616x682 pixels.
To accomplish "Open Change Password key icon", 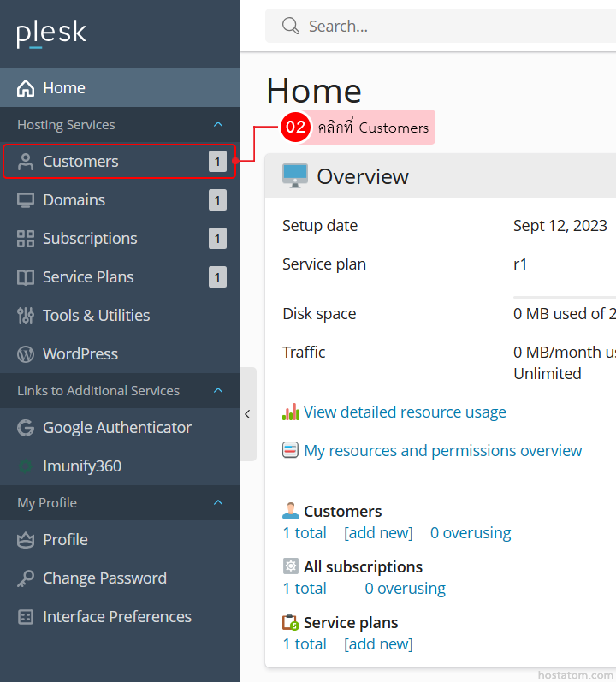I will coord(26,578).
